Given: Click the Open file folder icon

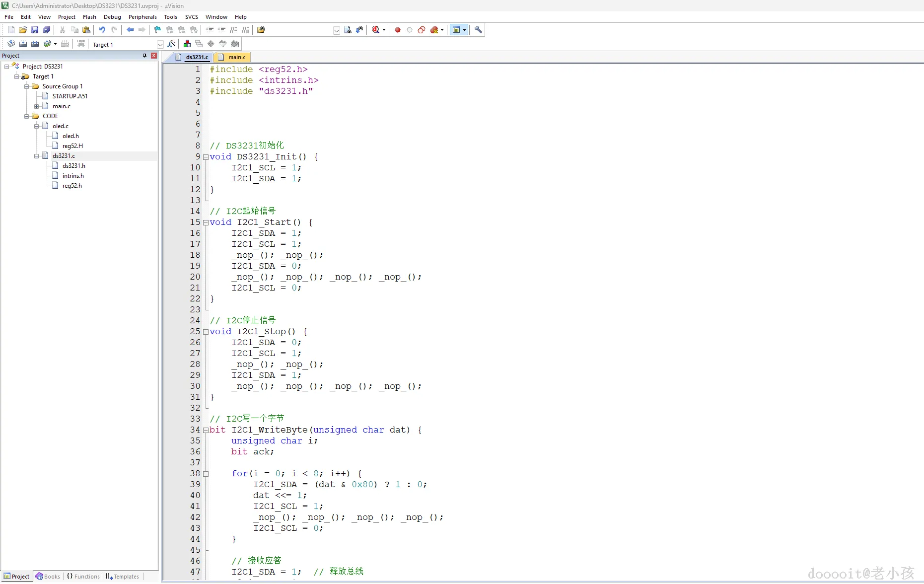Looking at the screenshot, I should click(x=23, y=30).
